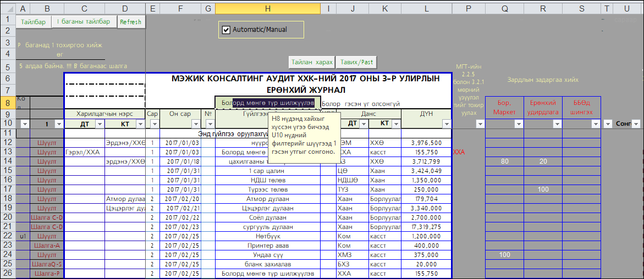Click the Refresh button
This screenshot has width=644, height=279.
click(130, 22)
